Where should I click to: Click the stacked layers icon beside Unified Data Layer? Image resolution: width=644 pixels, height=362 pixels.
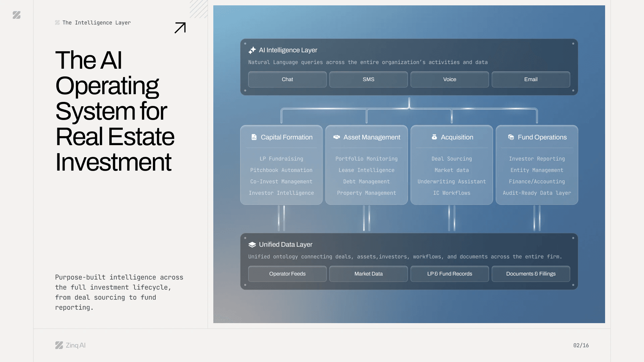(252, 245)
